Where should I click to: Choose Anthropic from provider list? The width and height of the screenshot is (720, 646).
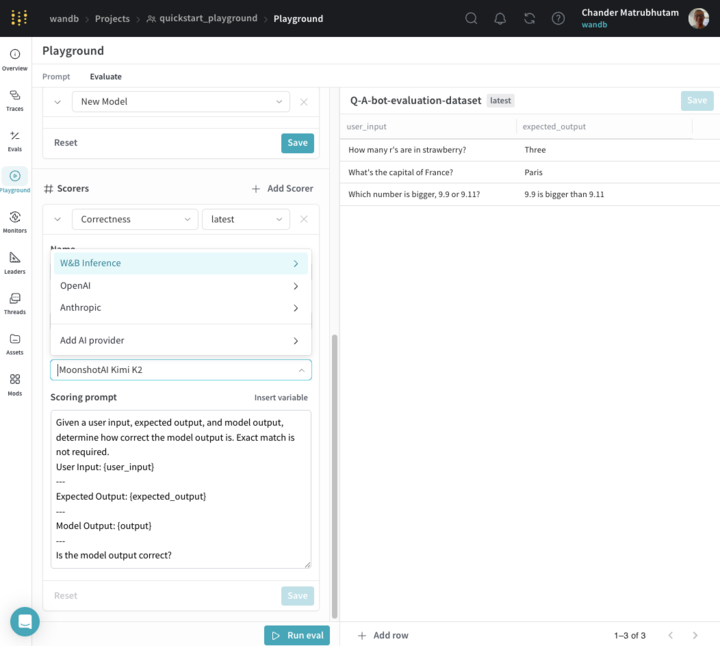(180, 308)
